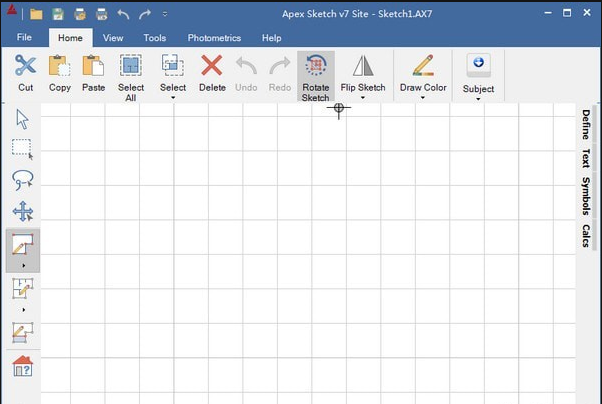Click the Cut scissors icon
The height and width of the screenshot is (404, 602).
tap(25, 65)
